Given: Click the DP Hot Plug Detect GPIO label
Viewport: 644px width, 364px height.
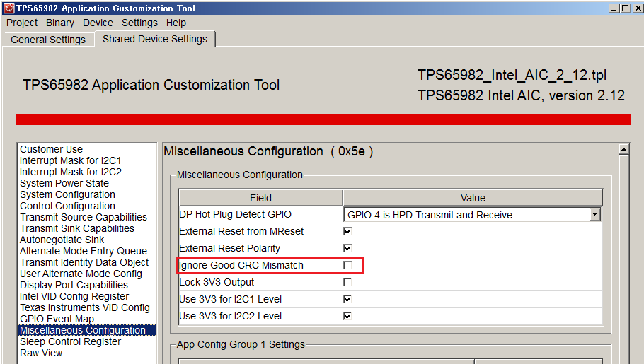Looking at the screenshot, I should (x=236, y=215).
